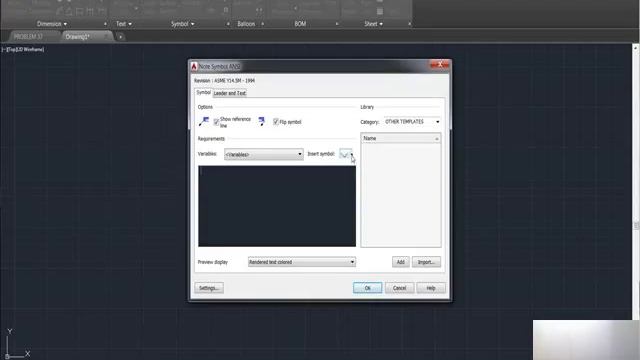
Task: Switch to the PROBLEM 37 drawing tab
Action: (29, 37)
